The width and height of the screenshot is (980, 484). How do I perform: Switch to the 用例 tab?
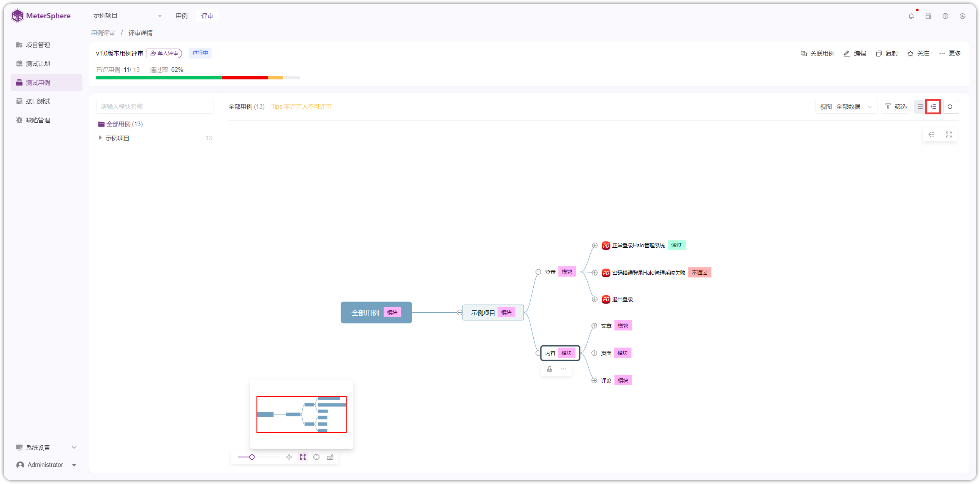tap(182, 16)
